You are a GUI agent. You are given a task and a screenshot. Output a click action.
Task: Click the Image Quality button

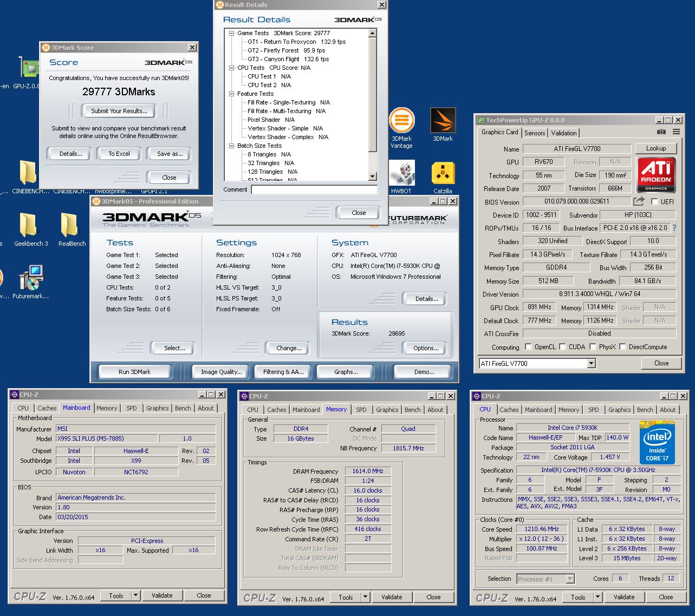[x=222, y=372]
